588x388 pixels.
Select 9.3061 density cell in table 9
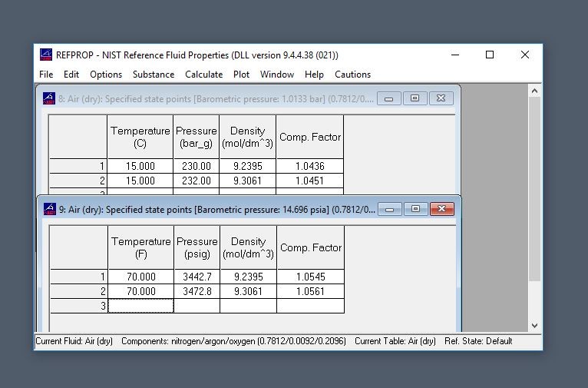pos(248,291)
